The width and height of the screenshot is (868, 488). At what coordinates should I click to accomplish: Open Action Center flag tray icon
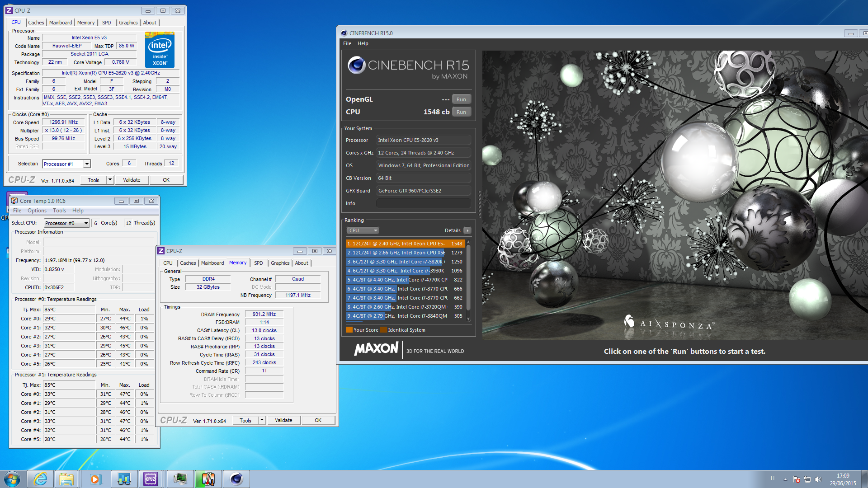click(797, 479)
